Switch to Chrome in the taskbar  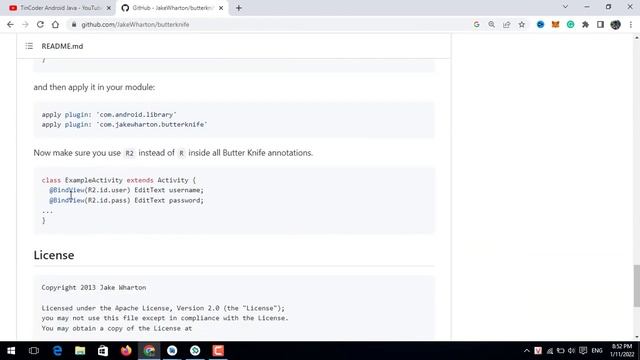(149, 351)
